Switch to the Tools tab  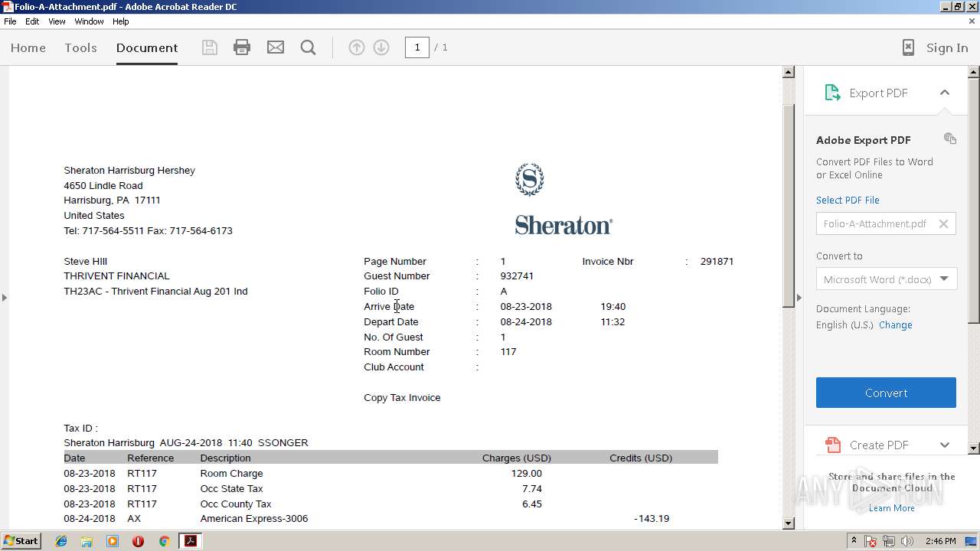coord(80,47)
